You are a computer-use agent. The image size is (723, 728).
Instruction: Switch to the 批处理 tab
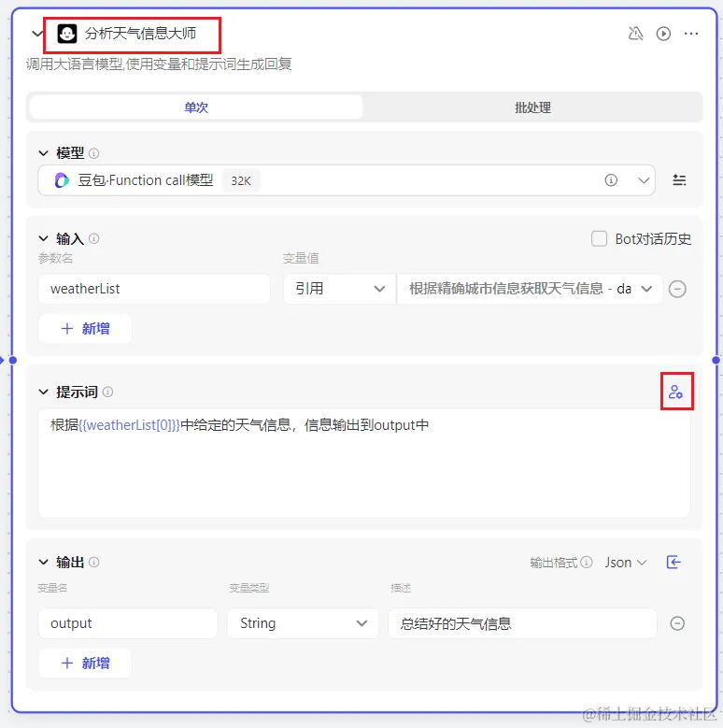[x=532, y=107]
